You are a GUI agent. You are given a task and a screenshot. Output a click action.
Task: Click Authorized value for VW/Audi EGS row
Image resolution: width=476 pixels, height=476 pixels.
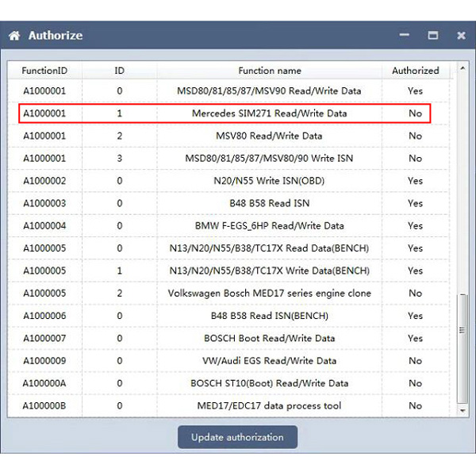pyautogui.click(x=415, y=361)
